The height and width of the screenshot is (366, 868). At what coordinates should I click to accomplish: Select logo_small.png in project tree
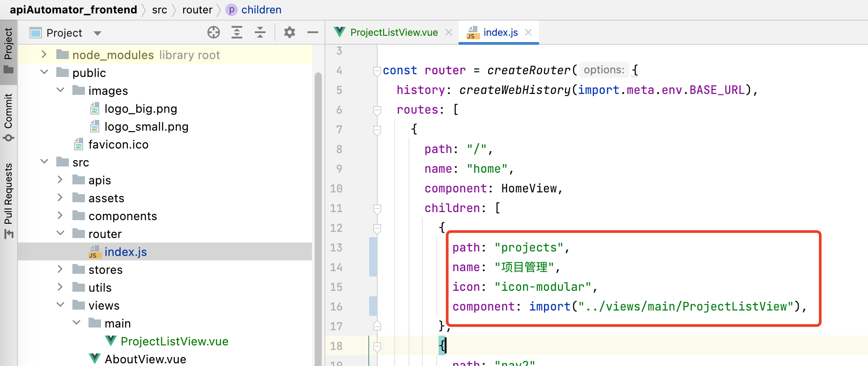tap(146, 127)
